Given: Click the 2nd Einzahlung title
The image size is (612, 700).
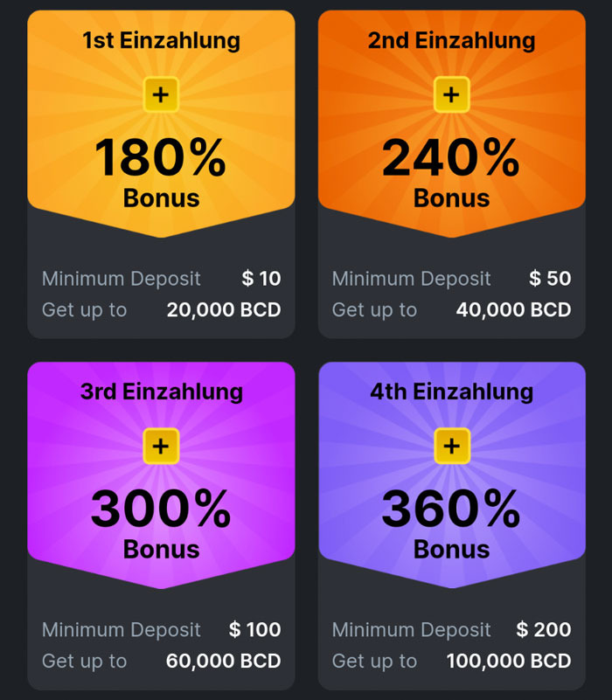Looking at the screenshot, I should tap(452, 40).
